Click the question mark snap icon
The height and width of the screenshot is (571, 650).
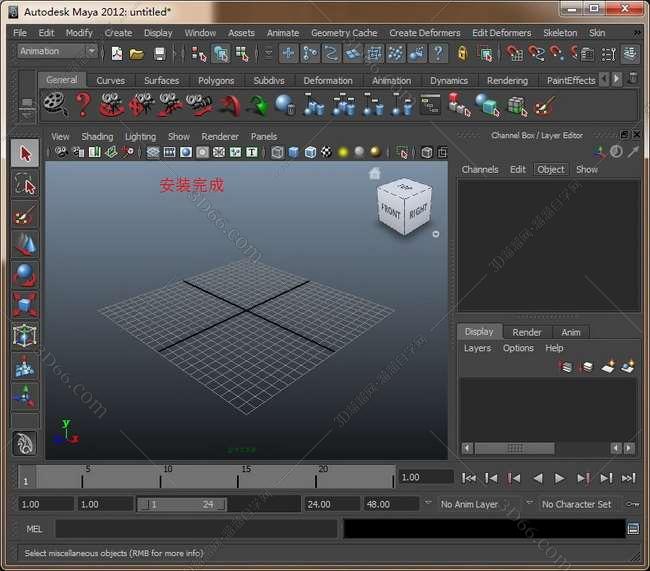pyautogui.click(x=438, y=53)
